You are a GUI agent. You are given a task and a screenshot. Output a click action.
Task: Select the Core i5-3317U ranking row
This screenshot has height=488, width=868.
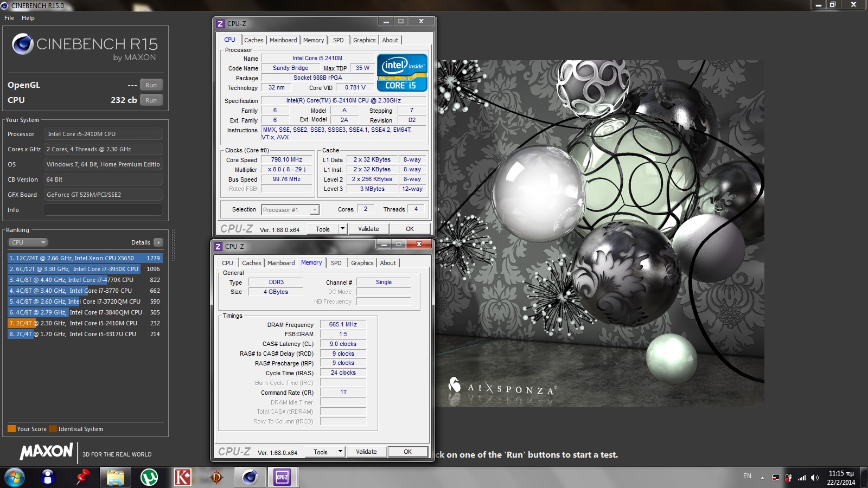tap(85, 334)
